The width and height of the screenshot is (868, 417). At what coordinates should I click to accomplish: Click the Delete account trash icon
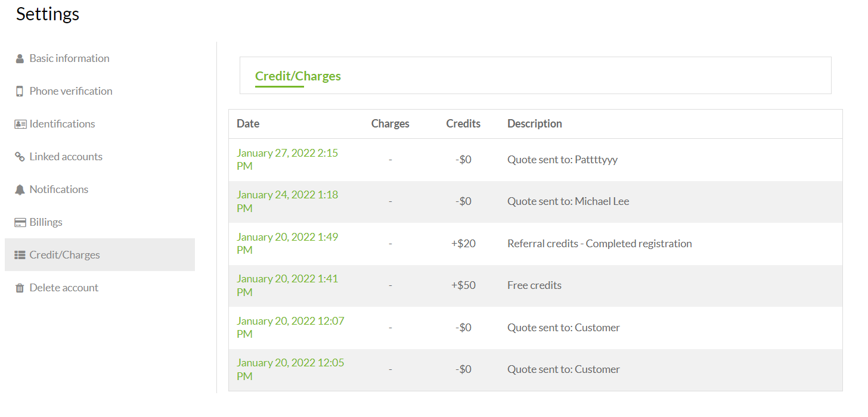click(x=20, y=288)
